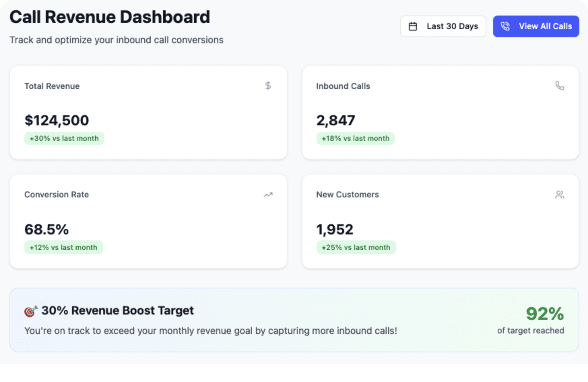Click the green progress percentage indicator

point(545,314)
